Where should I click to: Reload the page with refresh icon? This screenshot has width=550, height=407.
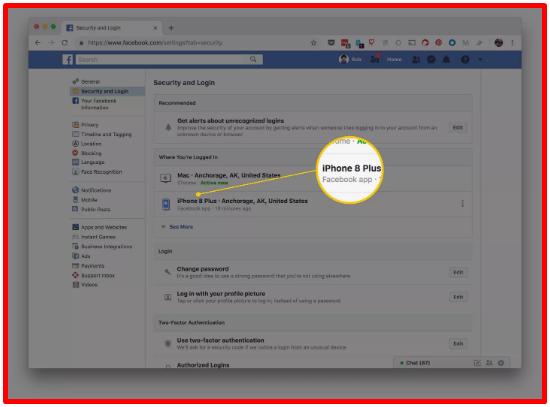[65, 43]
